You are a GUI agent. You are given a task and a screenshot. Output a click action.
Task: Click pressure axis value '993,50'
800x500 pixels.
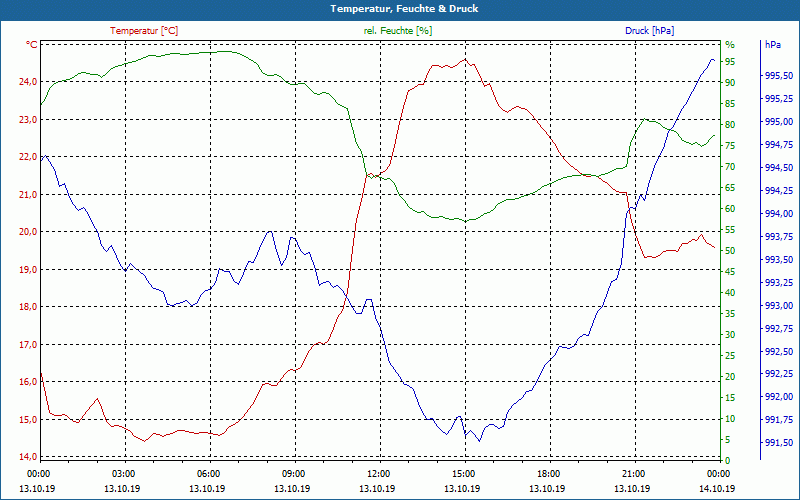tap(779, 260)
